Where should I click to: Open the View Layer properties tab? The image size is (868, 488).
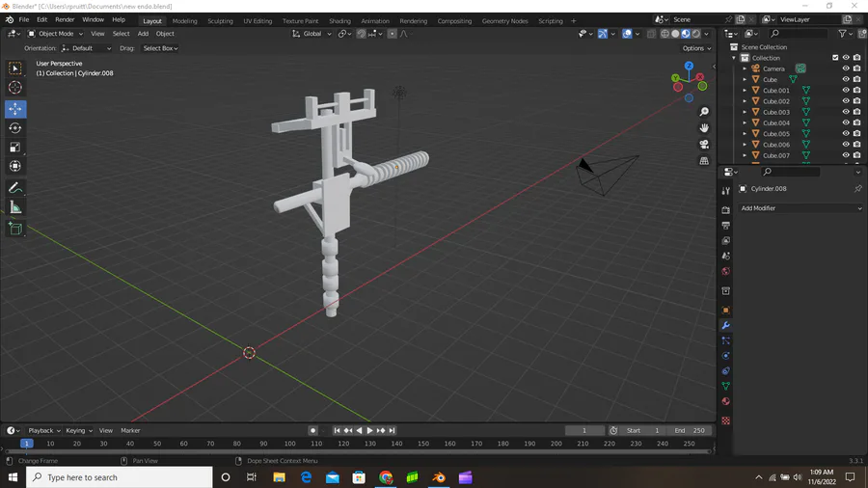point(725,241)
